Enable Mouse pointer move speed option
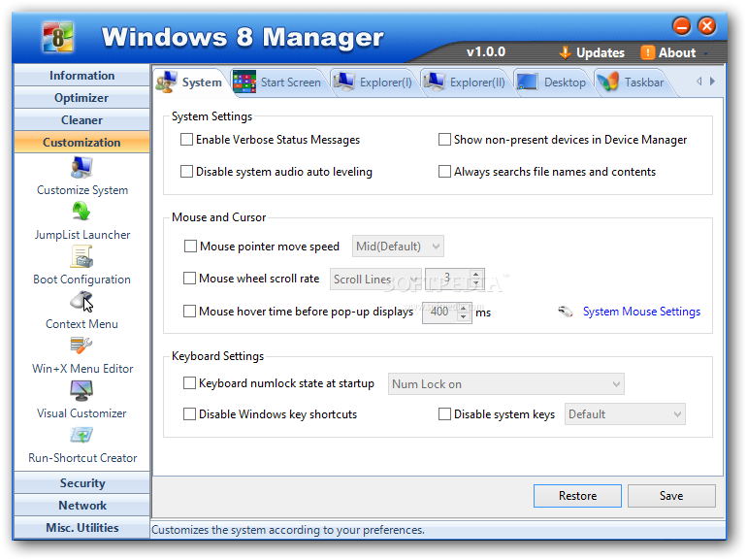This screenshot has height=560, width=747. [x=190, y=247]
